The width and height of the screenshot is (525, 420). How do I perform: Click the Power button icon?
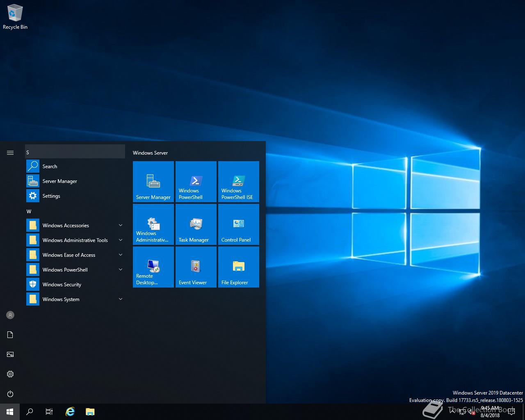tap(10, 394)
